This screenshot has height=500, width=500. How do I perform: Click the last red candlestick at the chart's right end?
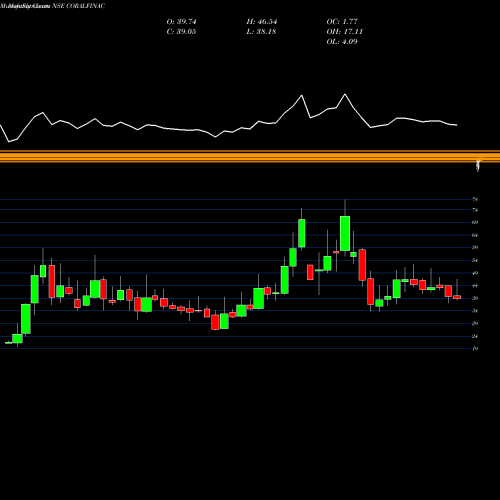[x=457, y=297]
